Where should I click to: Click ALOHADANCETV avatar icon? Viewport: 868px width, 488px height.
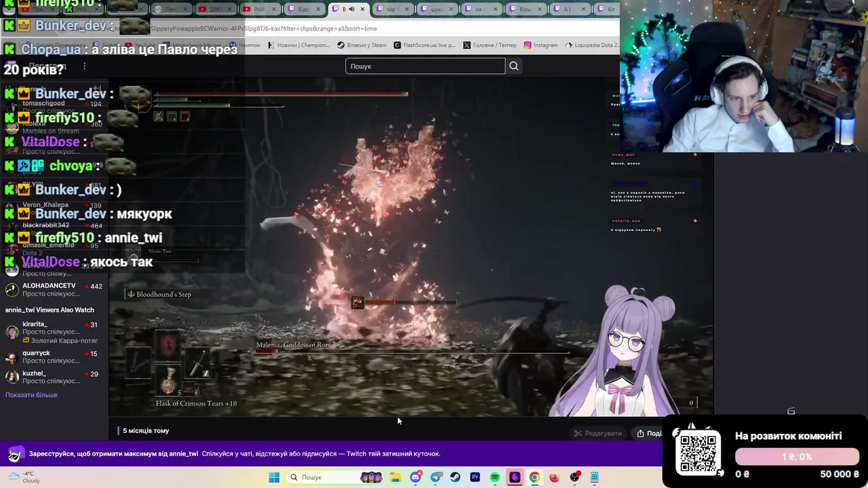click(12, 290)
